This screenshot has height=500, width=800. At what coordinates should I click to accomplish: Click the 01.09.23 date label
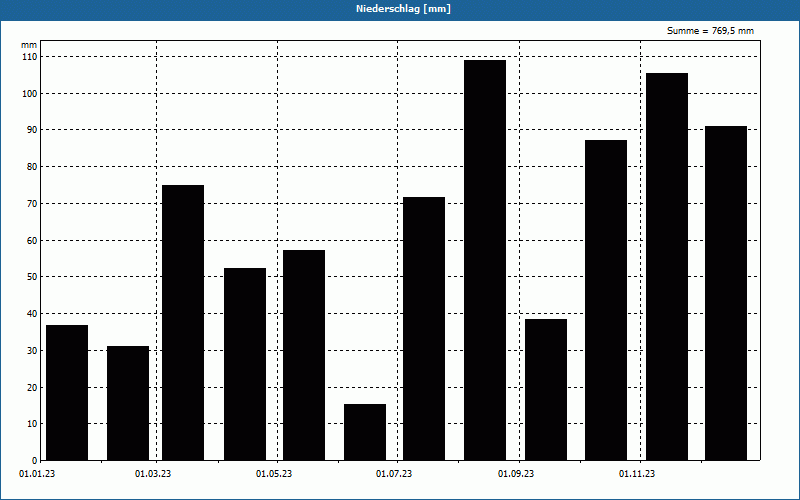click(x=516, y=474)
